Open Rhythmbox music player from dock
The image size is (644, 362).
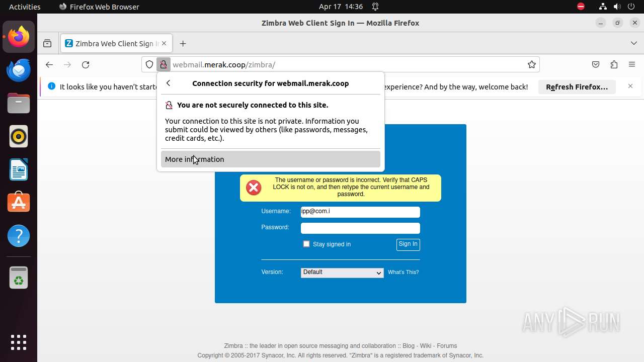tap(19, 136)
